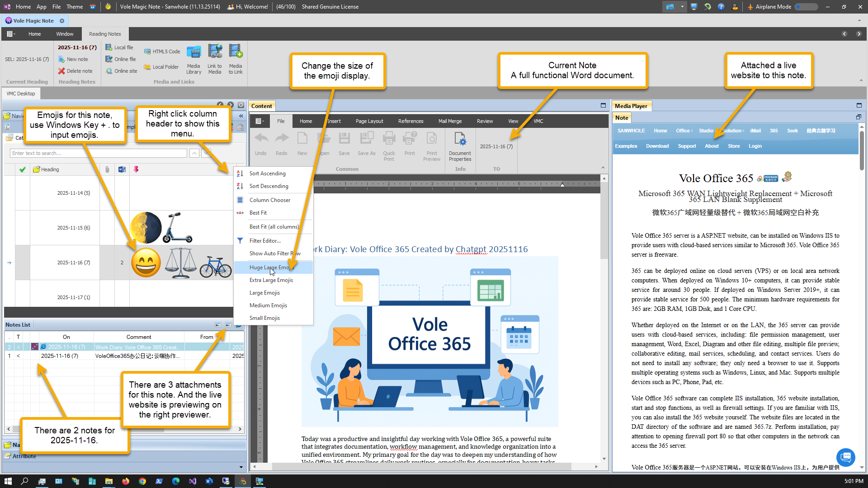
Task: Open the Page Layout ribbon tab
Action: coord(369,121)
